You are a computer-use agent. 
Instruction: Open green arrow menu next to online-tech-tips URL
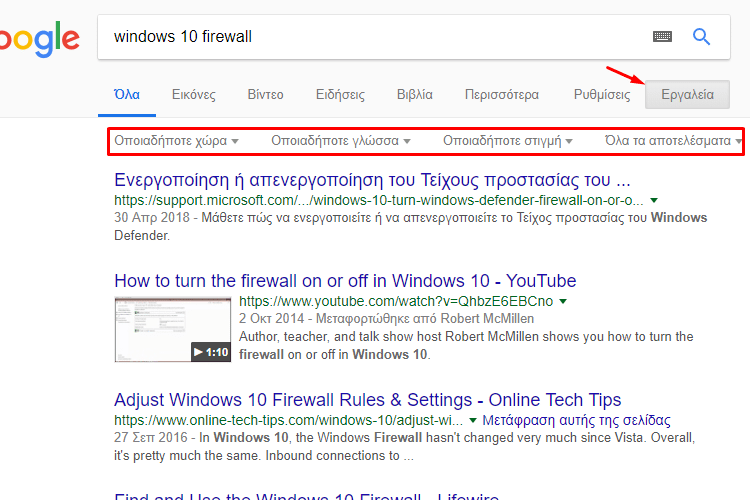click(473, 421)
